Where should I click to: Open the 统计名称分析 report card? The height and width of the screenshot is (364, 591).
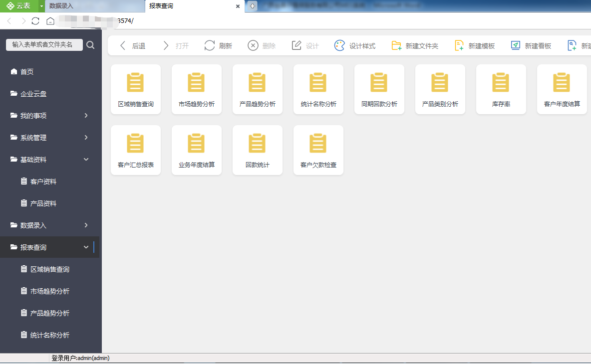pyautogui.click(x=318, y=89)
